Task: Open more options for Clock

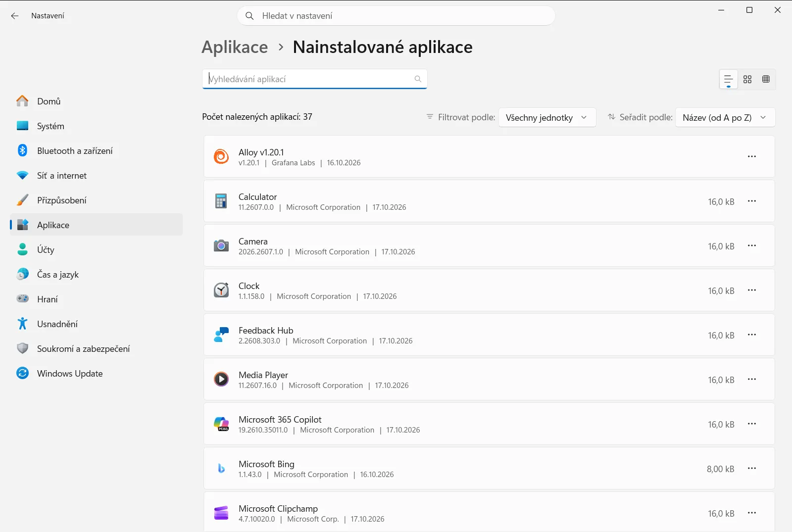Action: (752, 290)
